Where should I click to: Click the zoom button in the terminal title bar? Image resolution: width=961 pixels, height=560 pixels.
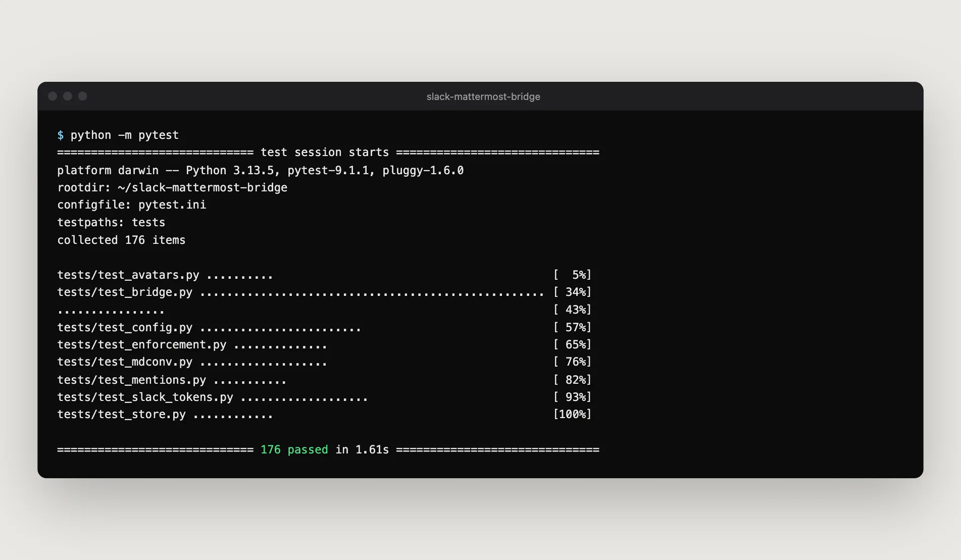(x=83, y=96)
